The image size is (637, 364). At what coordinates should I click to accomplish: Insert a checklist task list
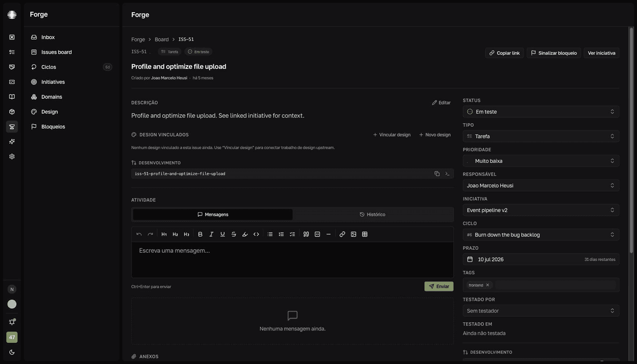[292, 234]
